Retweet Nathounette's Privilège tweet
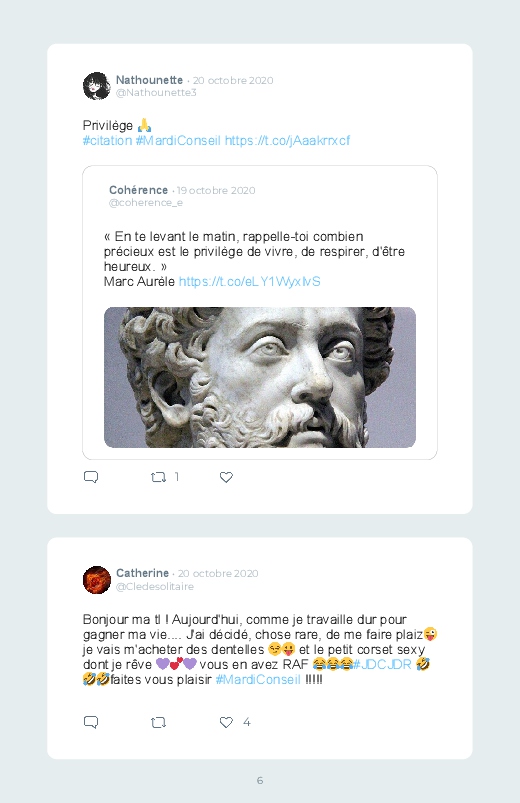 click(158, 477)
